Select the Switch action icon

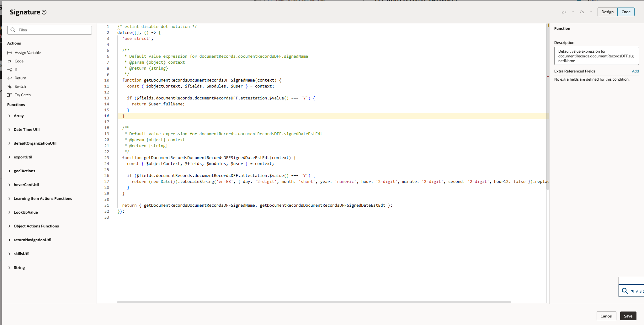(9, 87)
